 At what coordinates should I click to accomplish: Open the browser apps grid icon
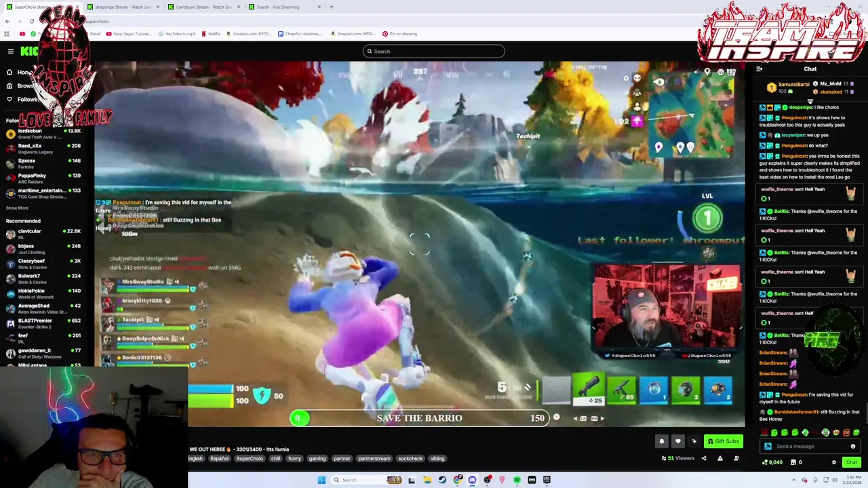(7, 34)
